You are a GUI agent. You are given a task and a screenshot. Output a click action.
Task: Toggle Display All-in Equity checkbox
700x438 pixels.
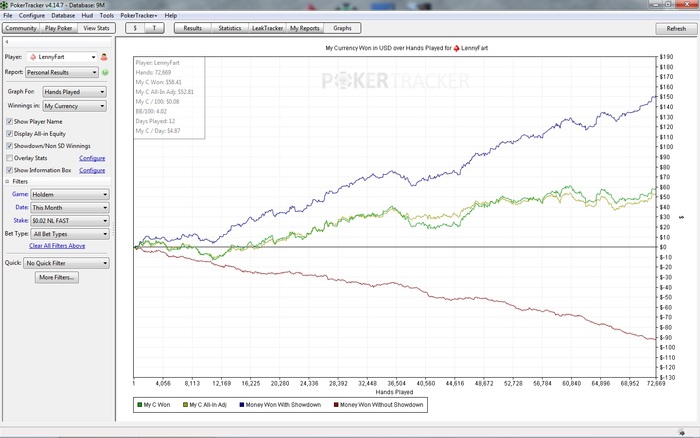9,133
